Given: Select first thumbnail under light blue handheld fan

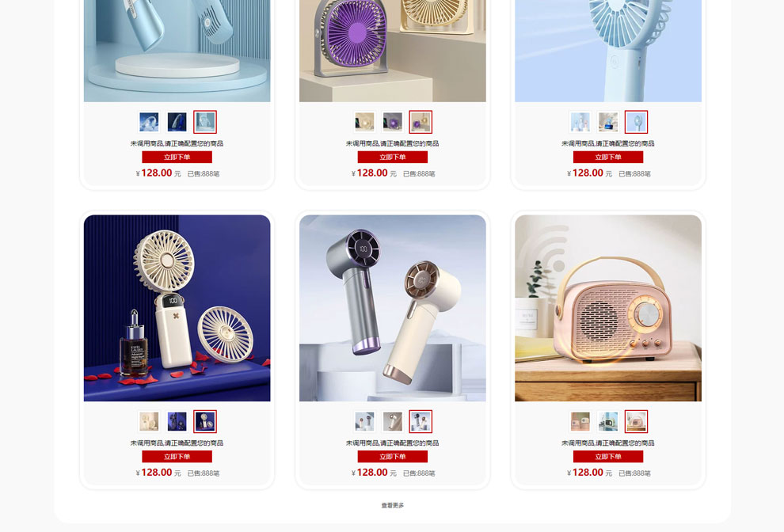Looking at the screenshot, I should [x=580, y=122].
